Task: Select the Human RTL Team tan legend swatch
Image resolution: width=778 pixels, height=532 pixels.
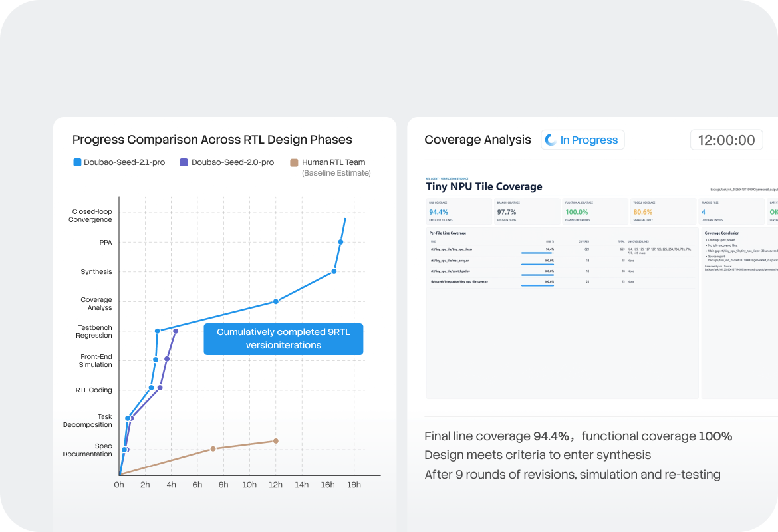Action: tap(294, 162)
